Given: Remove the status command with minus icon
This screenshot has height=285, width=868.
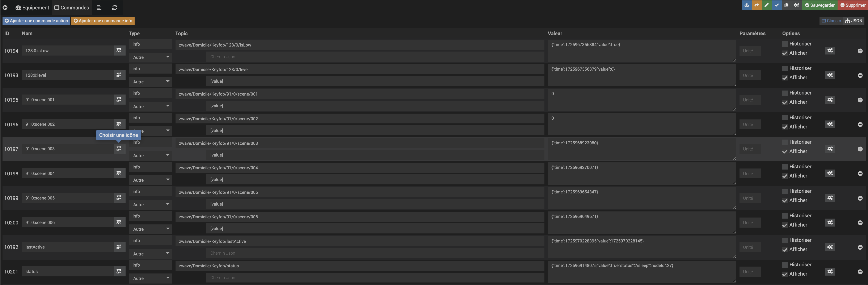Looking at the screenshot, I should 860,272.
